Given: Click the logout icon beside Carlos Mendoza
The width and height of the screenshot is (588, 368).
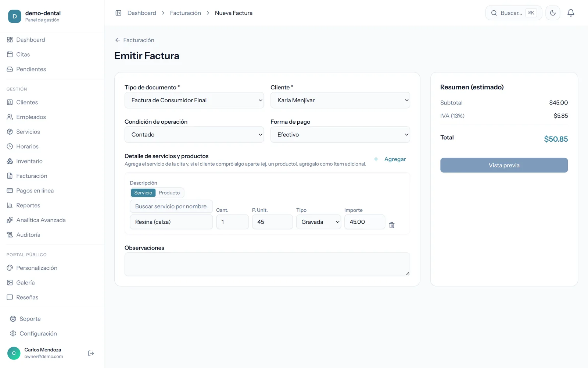Looking at the screenshot, I should (x=91, y=353).
